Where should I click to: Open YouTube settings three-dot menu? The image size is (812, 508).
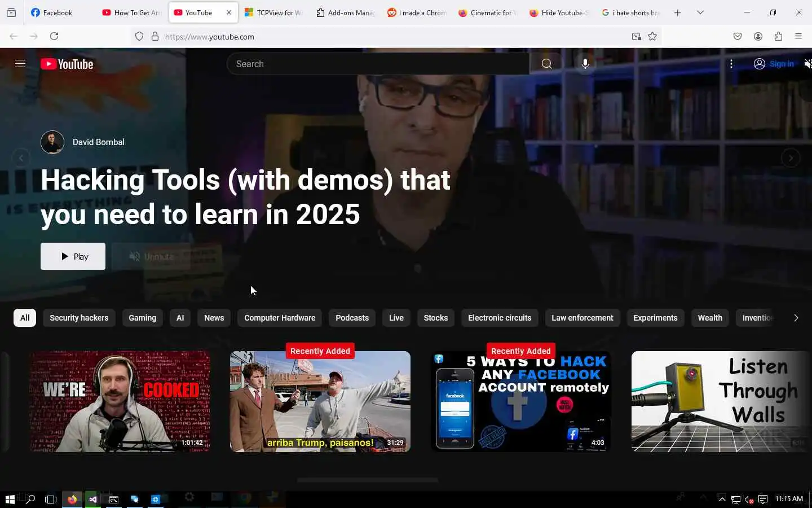[x=731, y=64]
